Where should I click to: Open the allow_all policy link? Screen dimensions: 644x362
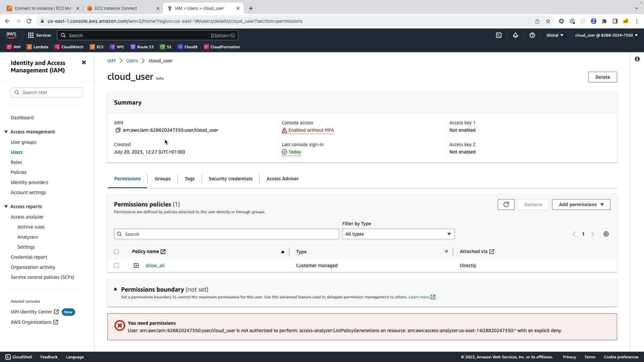point(155,265)
